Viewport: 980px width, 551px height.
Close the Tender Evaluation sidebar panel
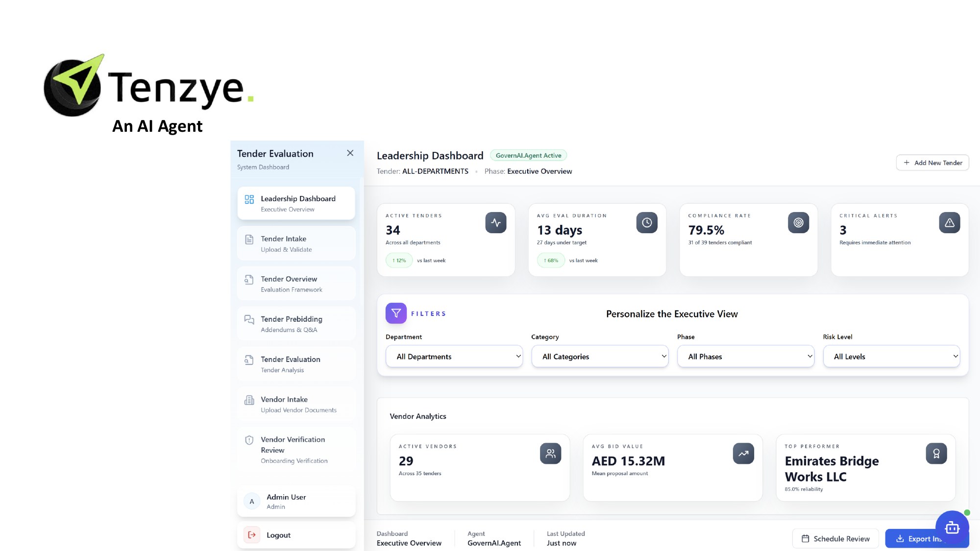click(350, 153)
